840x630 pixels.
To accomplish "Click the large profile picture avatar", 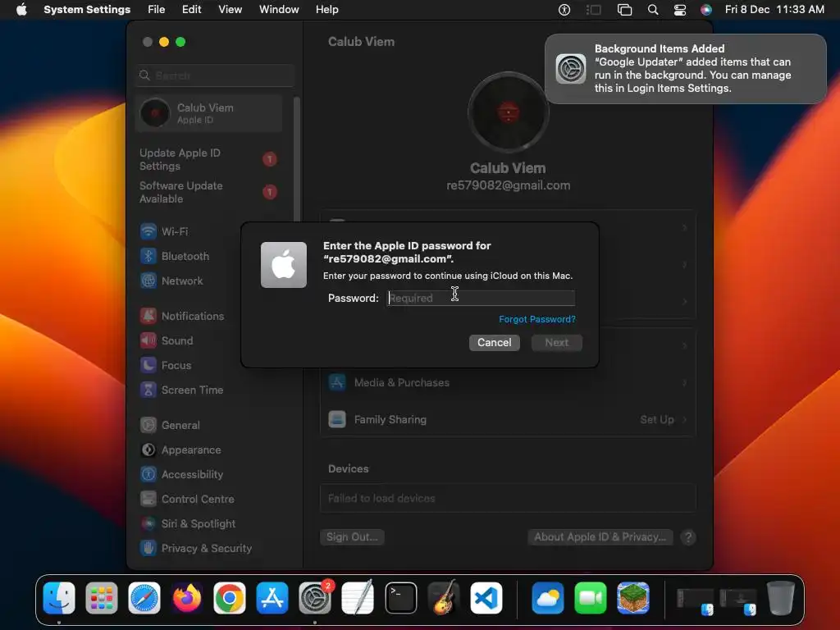I will [x=508, y=112].
